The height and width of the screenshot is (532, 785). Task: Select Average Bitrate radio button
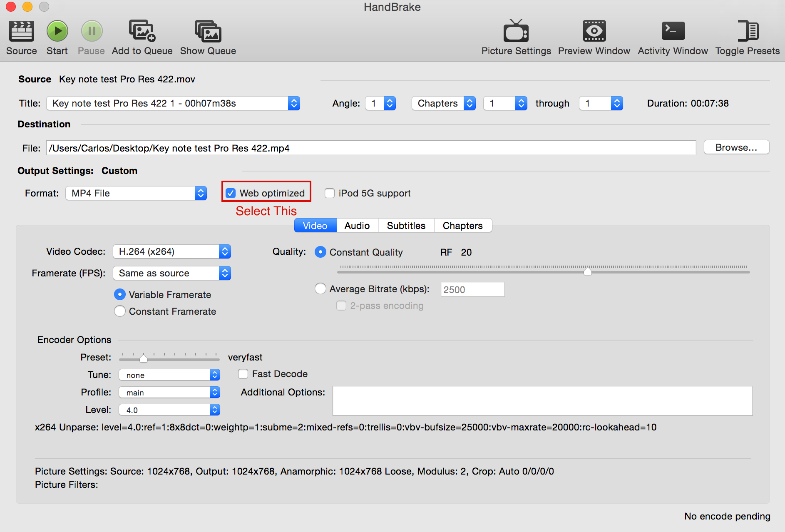pyautogui.click(x=320, y=288)
